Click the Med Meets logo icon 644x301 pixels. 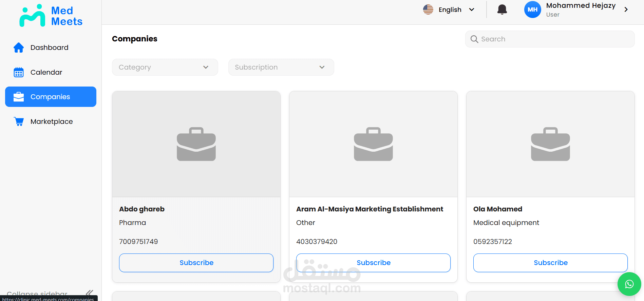pyautogui.click(x=32, y=16)
